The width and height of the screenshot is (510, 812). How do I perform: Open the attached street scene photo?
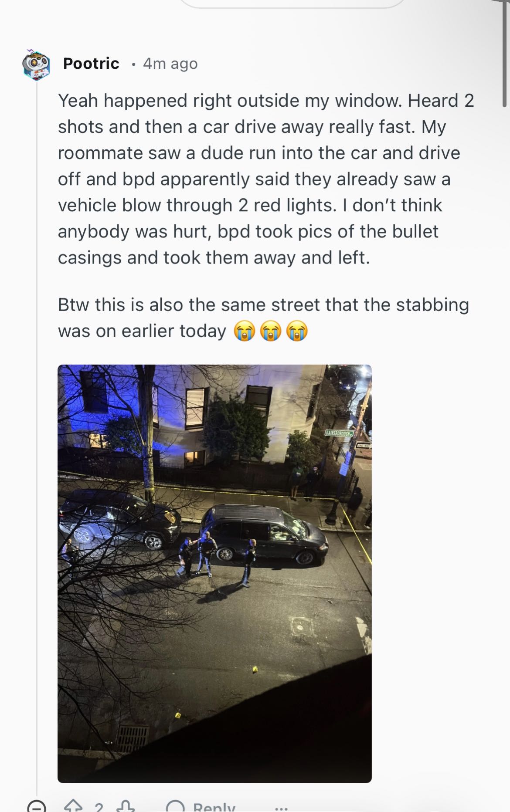click(214, 573)
